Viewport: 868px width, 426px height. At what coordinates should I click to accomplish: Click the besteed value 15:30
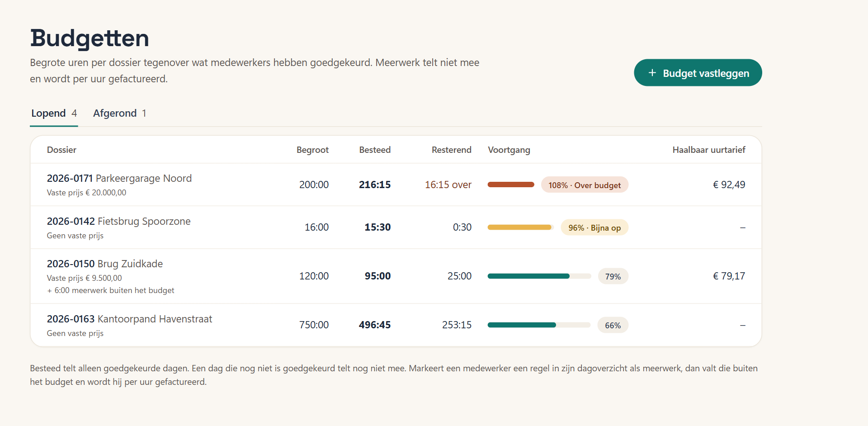tap(377, 227)
